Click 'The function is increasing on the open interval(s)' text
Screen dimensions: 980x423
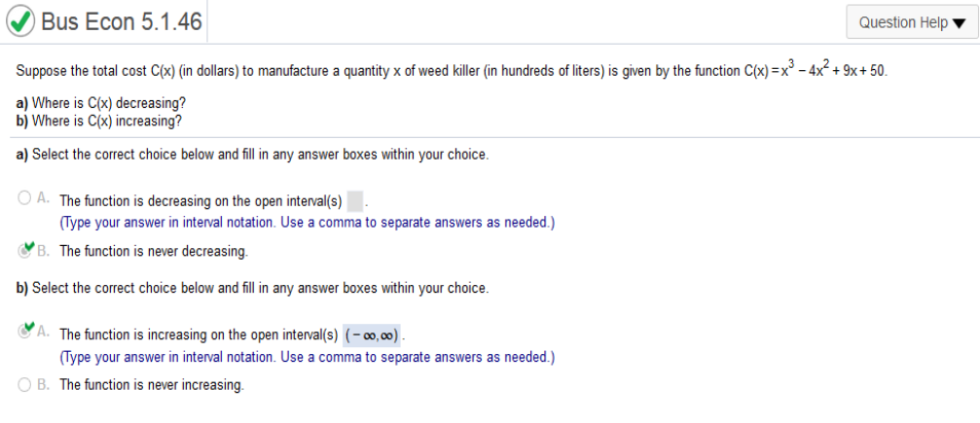199,335
